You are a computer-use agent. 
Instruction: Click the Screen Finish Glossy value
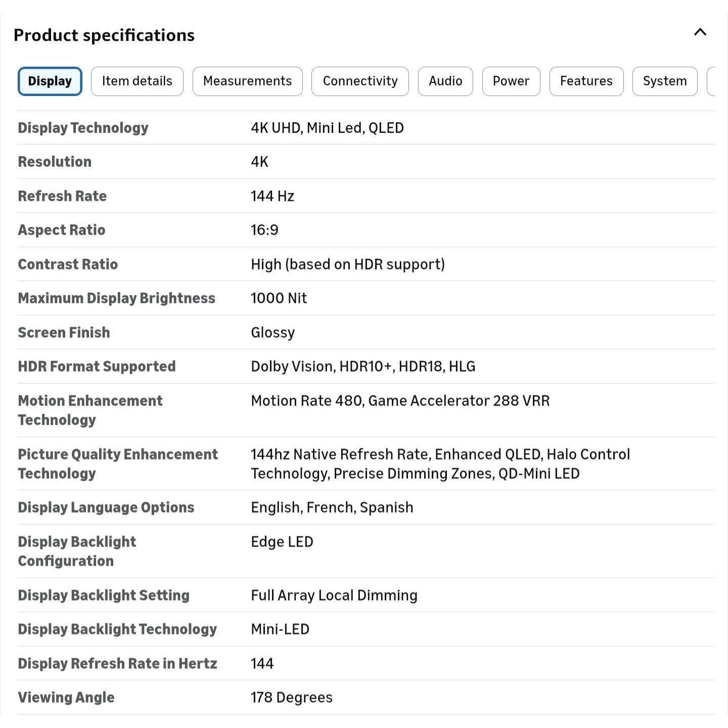click(272, 333)
